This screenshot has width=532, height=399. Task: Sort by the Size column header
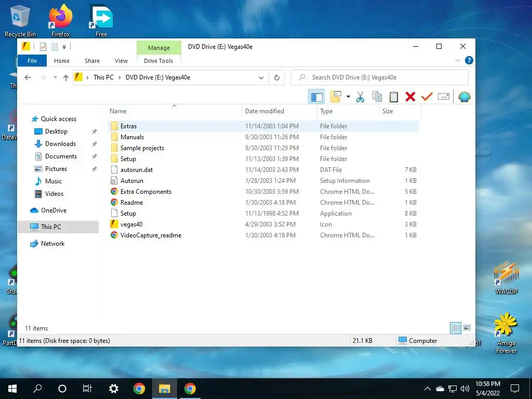click(x=400, y=111)
